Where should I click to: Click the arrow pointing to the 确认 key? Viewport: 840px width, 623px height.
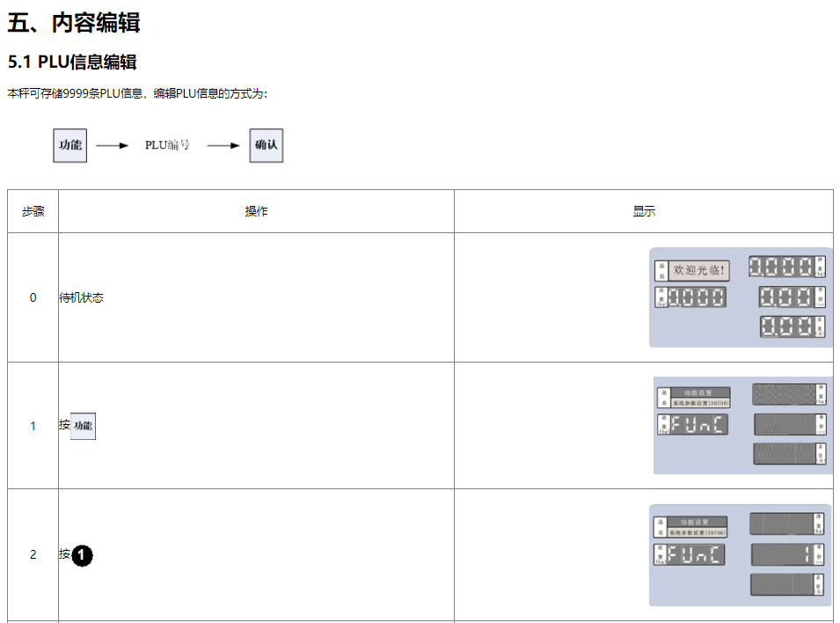[x=223, y=145]
